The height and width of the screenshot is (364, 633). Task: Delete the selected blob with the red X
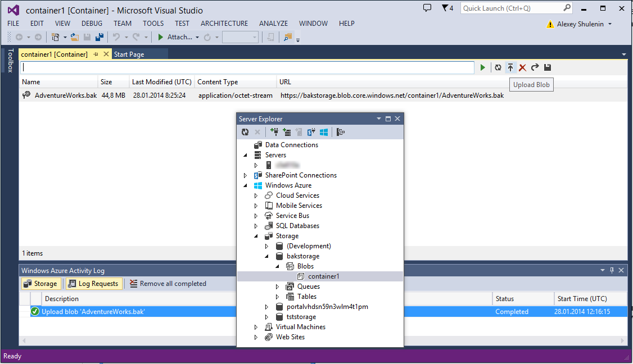(x=522, y=67)
